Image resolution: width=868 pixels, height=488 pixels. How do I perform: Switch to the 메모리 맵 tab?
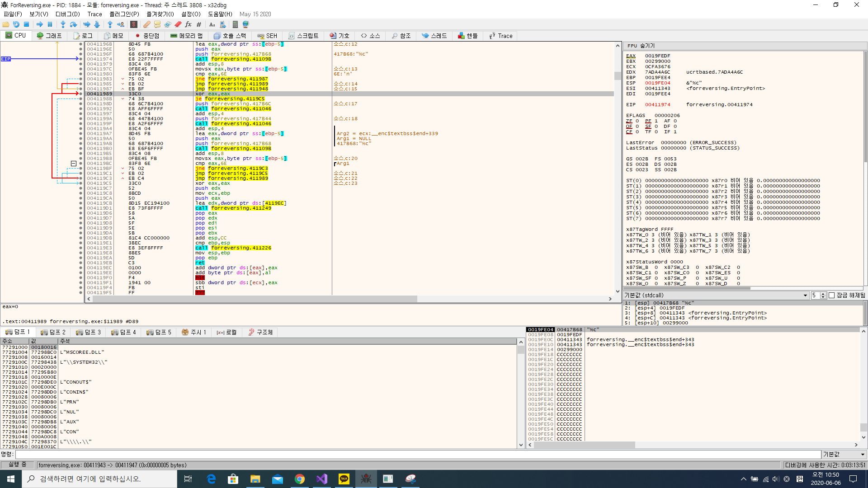coord(187,36)
